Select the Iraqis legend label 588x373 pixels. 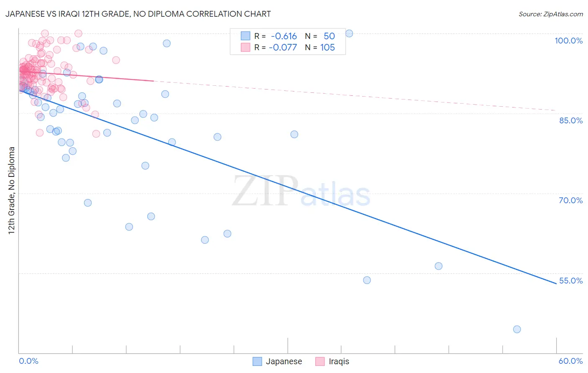click(339, 362)
